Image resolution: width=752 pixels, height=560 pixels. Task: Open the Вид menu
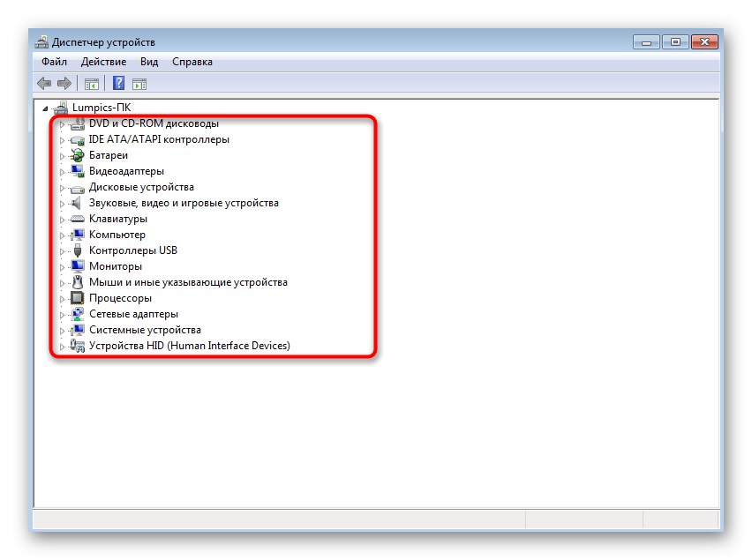tap(149, 62)
